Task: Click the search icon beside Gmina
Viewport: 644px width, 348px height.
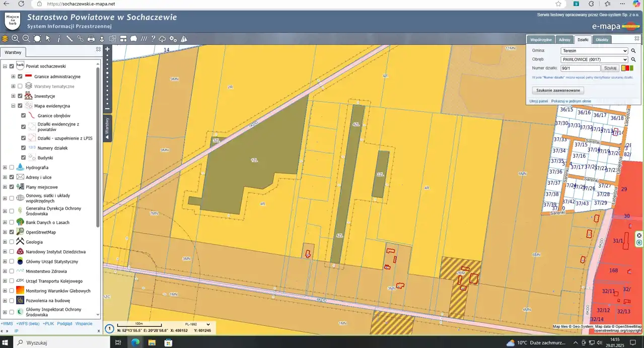Action: point(633,51)
